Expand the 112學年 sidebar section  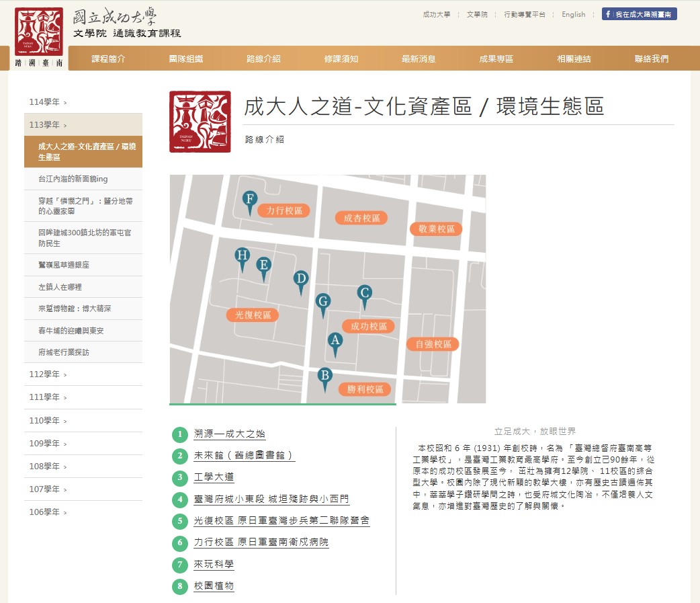tap(48, 374)
